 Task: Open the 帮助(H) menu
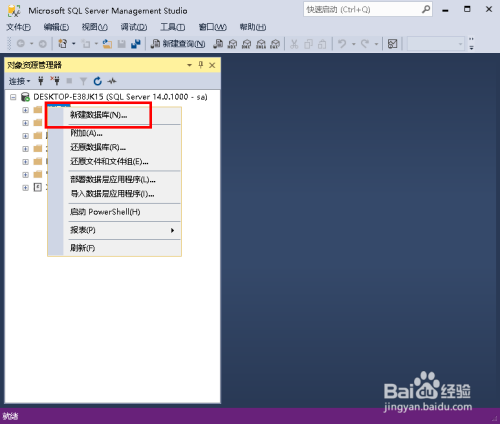[253, 27]
